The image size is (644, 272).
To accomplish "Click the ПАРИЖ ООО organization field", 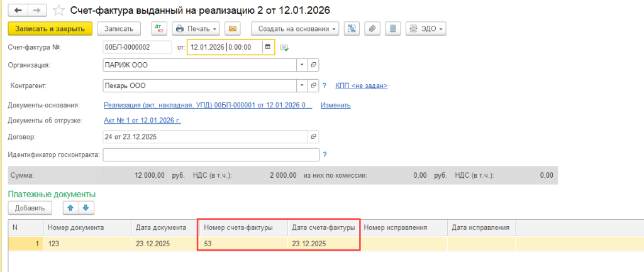I will click(199, 65).
